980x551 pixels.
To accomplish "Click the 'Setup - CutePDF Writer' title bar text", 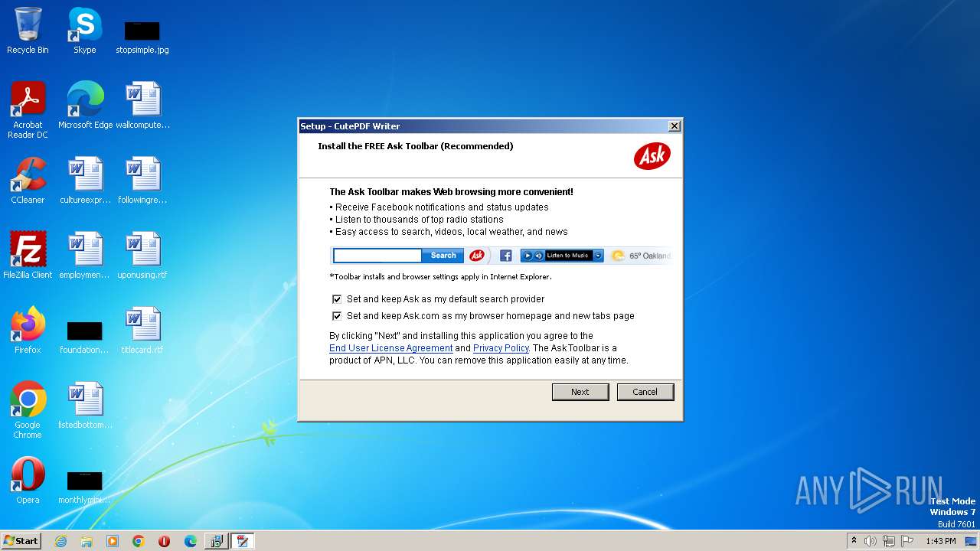I will [x=350, y=126].
